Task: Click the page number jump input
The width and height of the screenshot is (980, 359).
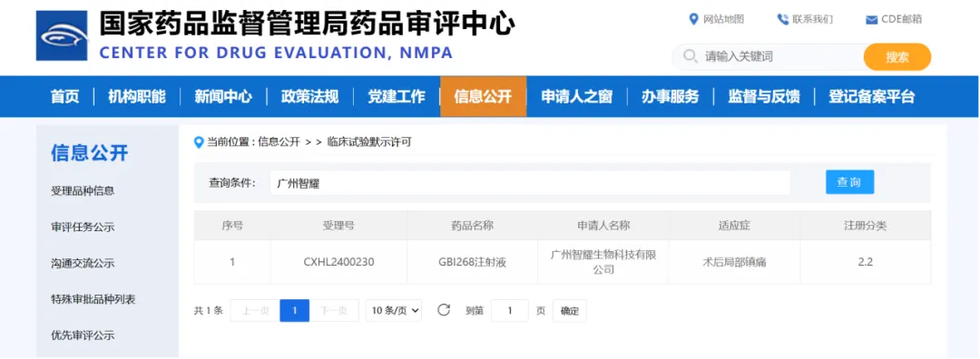Action: coord(509,310)
